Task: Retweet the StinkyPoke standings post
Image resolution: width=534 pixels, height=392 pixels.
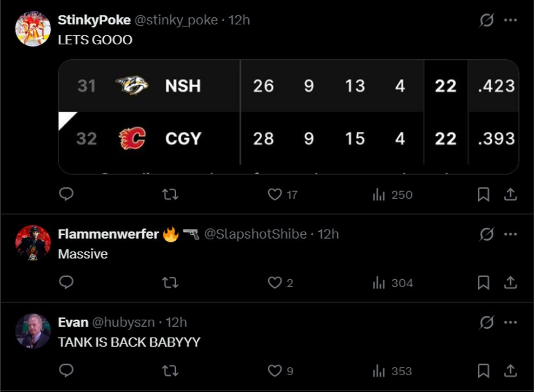Action: point(171,194)
